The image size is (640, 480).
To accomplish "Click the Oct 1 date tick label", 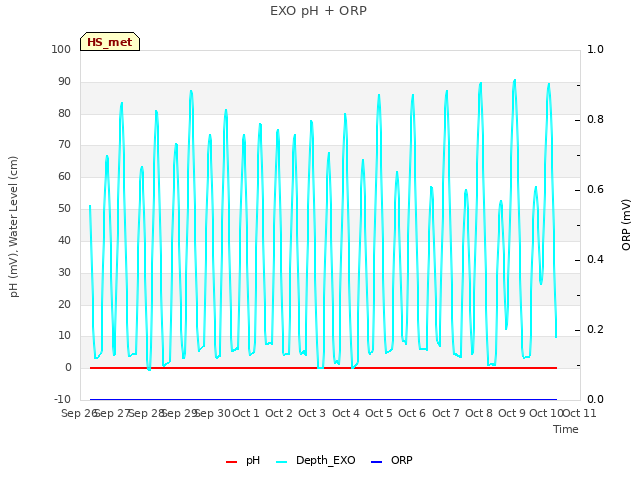I will point(246,413).
